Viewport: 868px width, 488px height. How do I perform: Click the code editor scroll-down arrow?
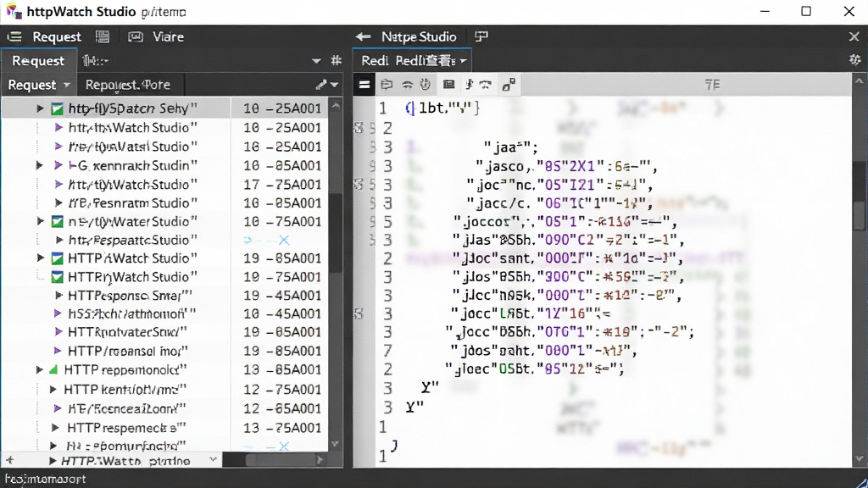click(859, 458)
